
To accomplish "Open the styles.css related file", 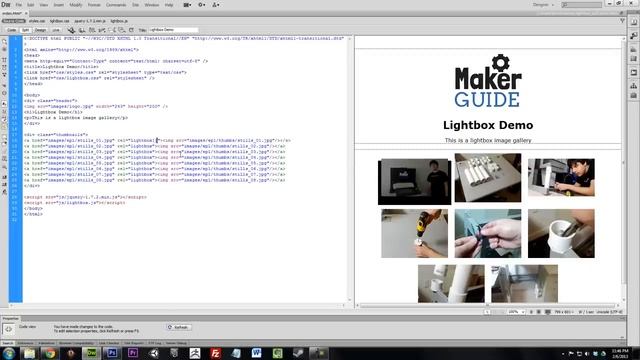I will tap(37, 21).
